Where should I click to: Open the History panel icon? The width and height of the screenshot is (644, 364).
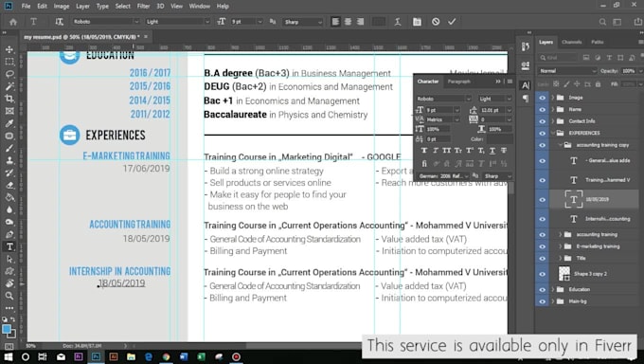pos(526,46)
